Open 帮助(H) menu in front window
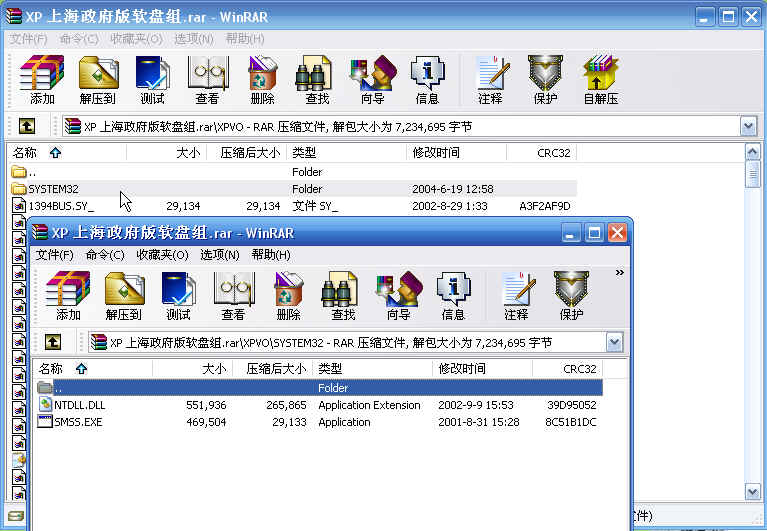This screenshot has height=531, width=767. (271, 255)
